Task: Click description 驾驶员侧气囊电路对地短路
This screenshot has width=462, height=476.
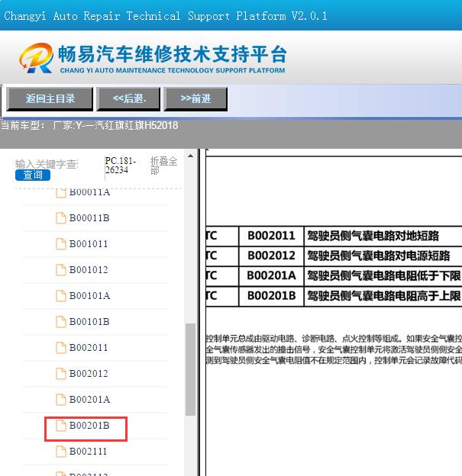Action: (x=373, y=236)
